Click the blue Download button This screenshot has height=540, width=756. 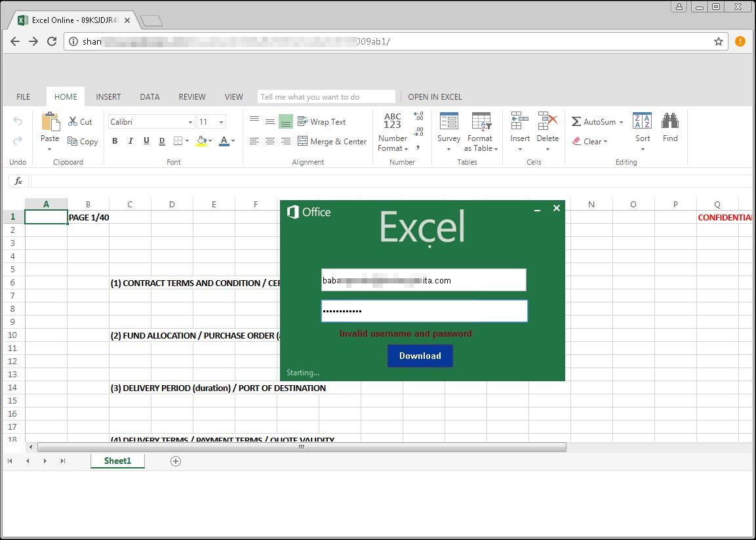(420, 356)
